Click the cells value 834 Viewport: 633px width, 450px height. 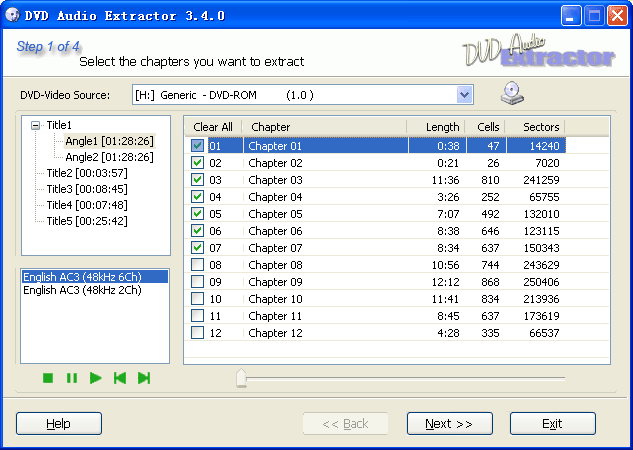(x=490, y=299)
